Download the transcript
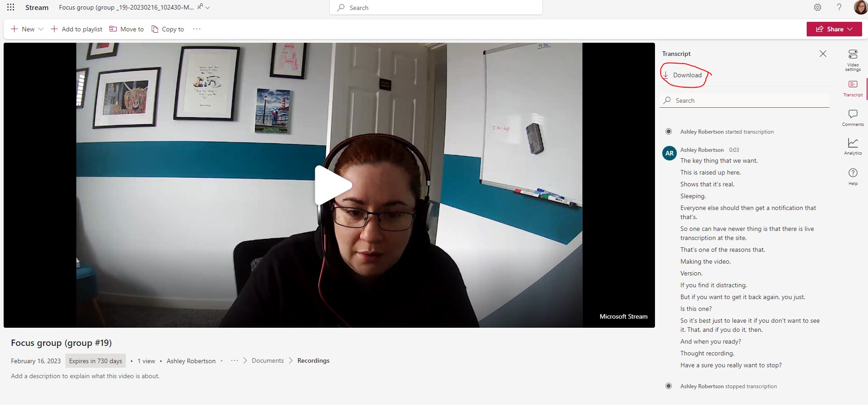 click(x=683, y=75)
